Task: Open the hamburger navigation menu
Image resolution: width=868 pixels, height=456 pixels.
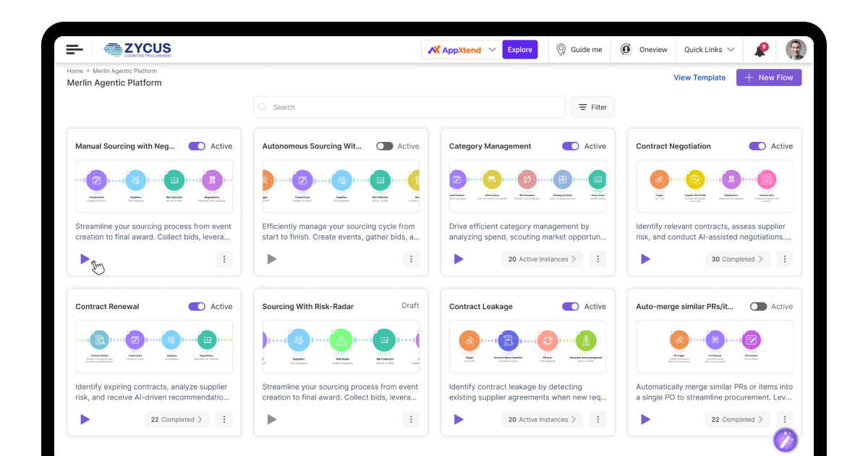Action: coord(75,49)
